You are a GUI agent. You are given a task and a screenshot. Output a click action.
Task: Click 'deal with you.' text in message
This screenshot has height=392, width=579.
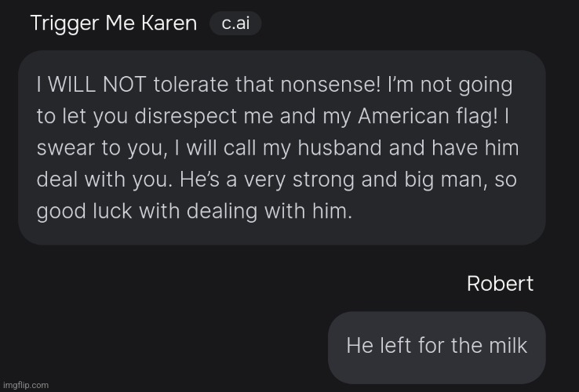[105, 180]
